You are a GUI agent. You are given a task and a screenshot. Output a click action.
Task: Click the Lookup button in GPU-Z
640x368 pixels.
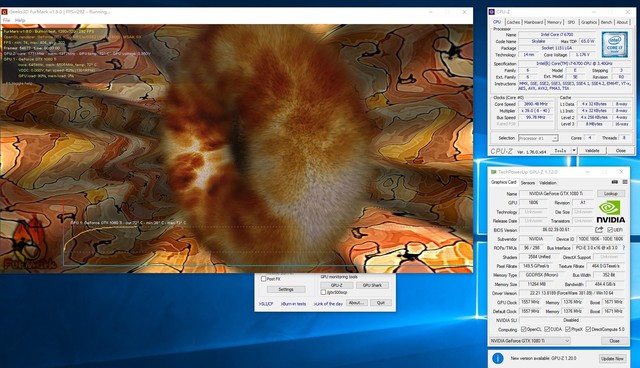(x=611, y=193)
